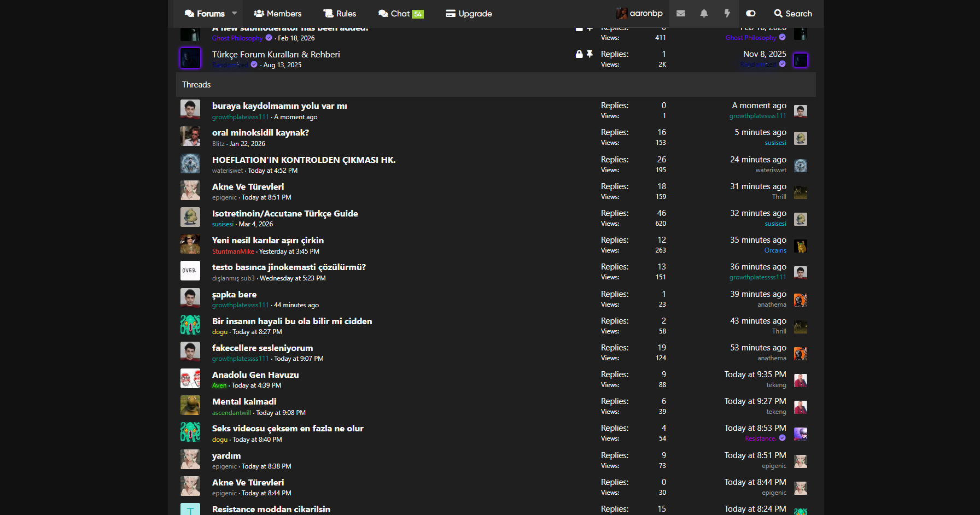Click lock icon on Türkçe Forum Kuralları thread

tap(579, 54)
